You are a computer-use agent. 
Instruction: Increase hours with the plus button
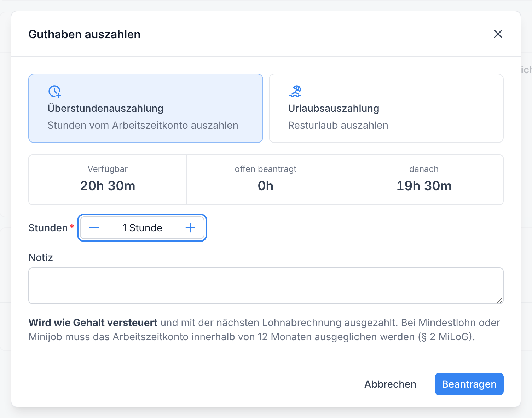tap(190, 228)
